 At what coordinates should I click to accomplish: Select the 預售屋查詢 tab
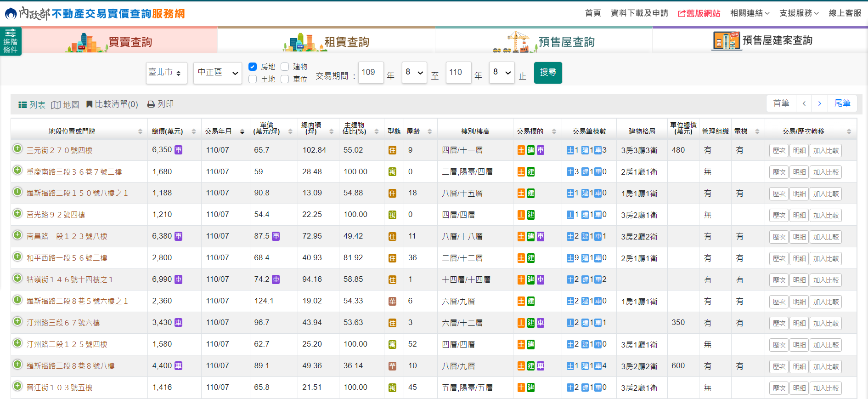pos(544,41)
